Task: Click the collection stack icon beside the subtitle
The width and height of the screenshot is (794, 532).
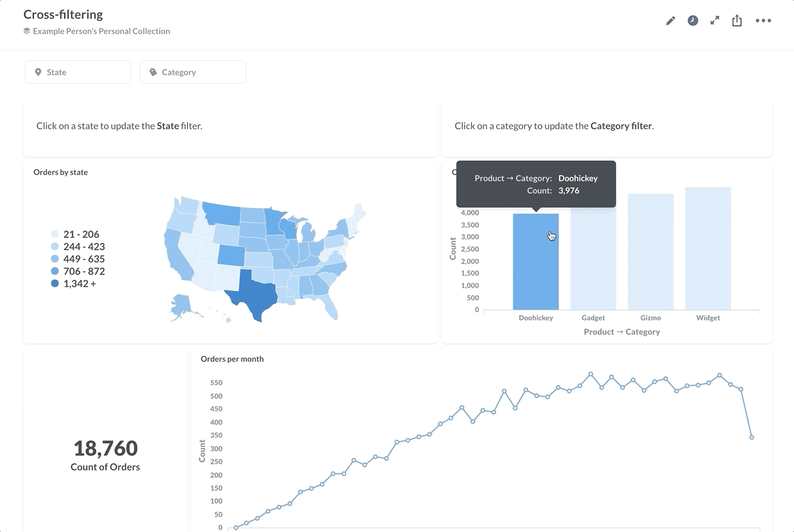Action: (x=26, y=31)
